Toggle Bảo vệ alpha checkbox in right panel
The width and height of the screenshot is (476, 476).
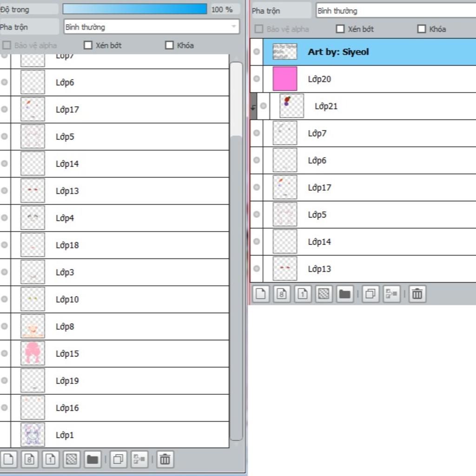(x=259, y=29)
